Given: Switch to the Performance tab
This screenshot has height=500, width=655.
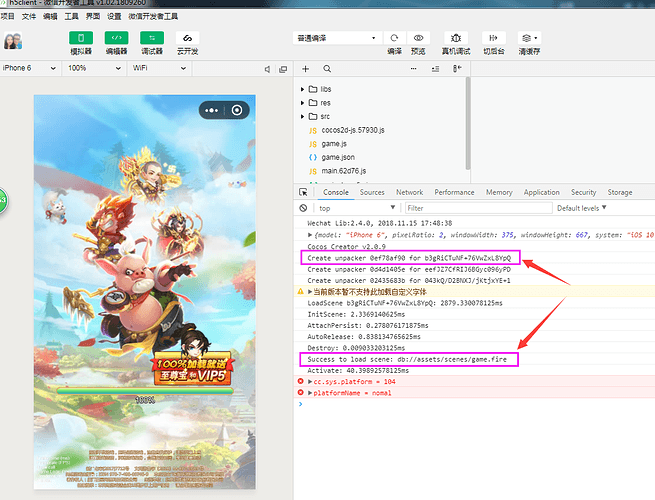Looking at the screenshot, I should pos(454,192).
